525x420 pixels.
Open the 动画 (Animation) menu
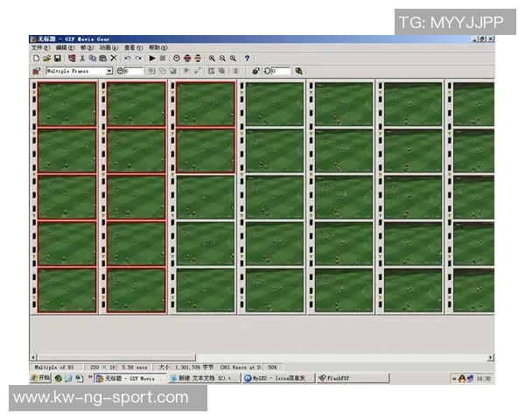[110, 47]
